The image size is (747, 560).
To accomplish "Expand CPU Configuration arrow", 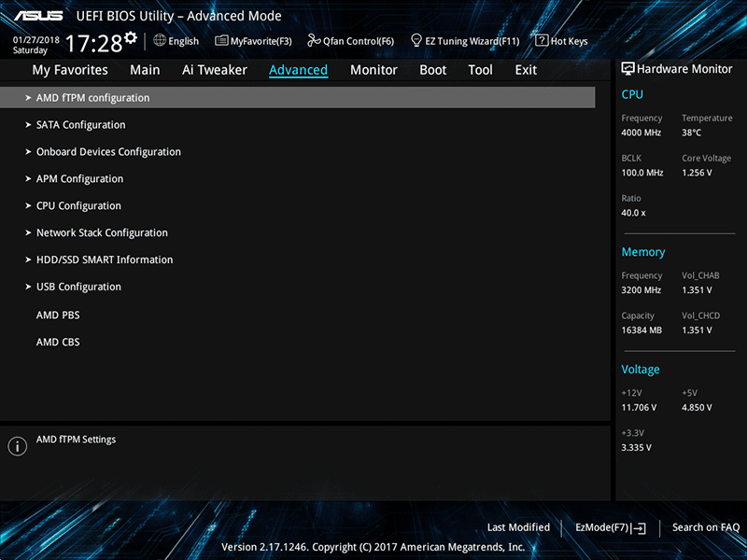I will 28,205.
